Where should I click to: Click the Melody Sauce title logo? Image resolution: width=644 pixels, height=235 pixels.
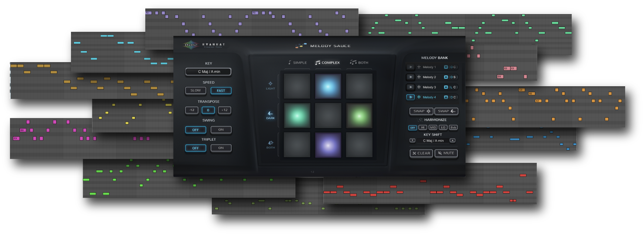coord(323,46)
